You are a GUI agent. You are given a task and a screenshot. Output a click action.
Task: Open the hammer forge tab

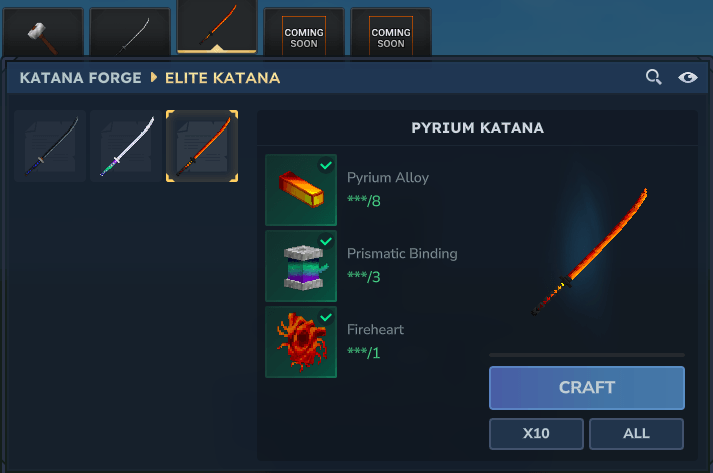43,33
